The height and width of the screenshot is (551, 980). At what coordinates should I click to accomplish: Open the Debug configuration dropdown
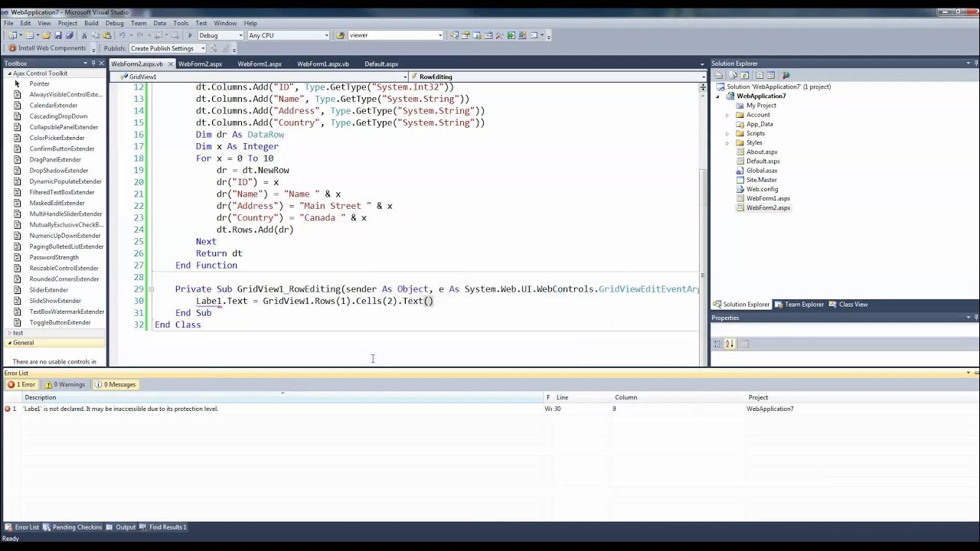[x=240, y=35]
